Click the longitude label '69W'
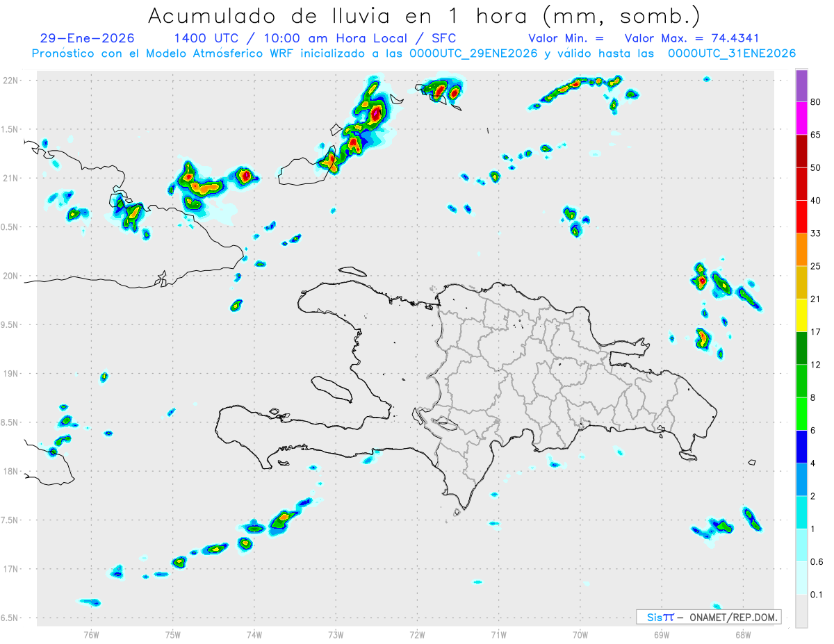Screen dimensions: 834x644 click(662, 634)
